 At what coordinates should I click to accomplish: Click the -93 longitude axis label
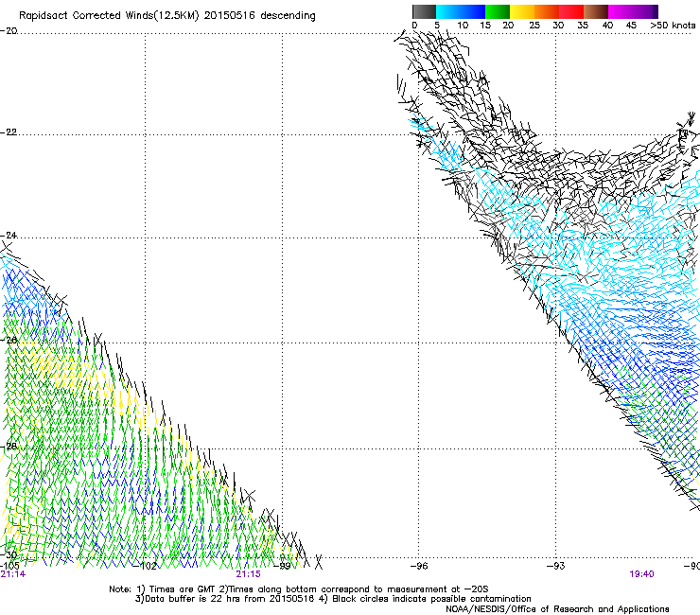[556, 566]
